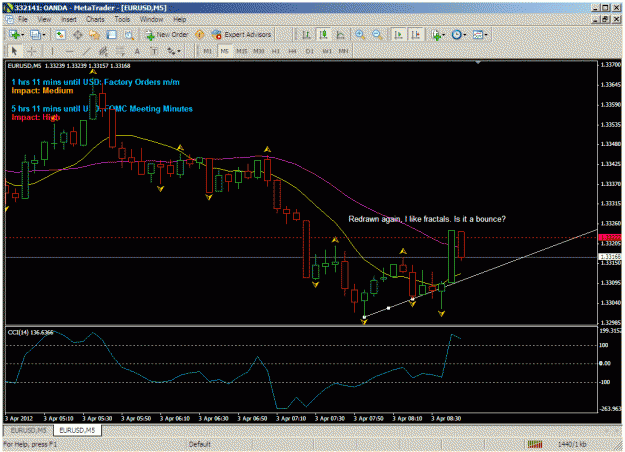625x452 pixels.
Task: Open the Insert menu
Action: [x=69, y=19]
